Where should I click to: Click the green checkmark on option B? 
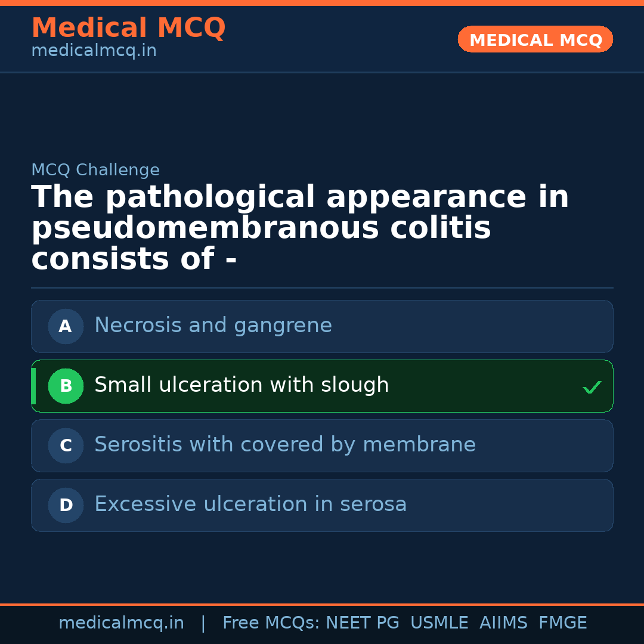click(592, 388)
